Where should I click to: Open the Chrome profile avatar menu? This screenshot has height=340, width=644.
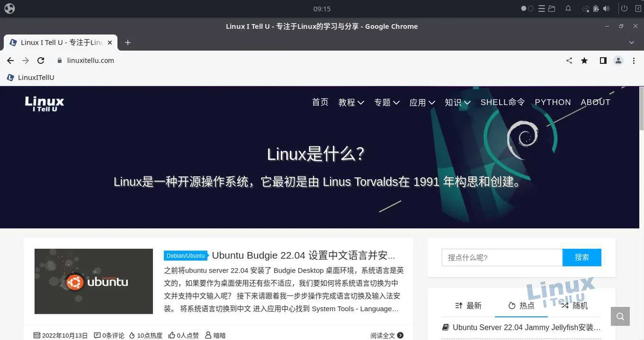(x=618, y=61)
